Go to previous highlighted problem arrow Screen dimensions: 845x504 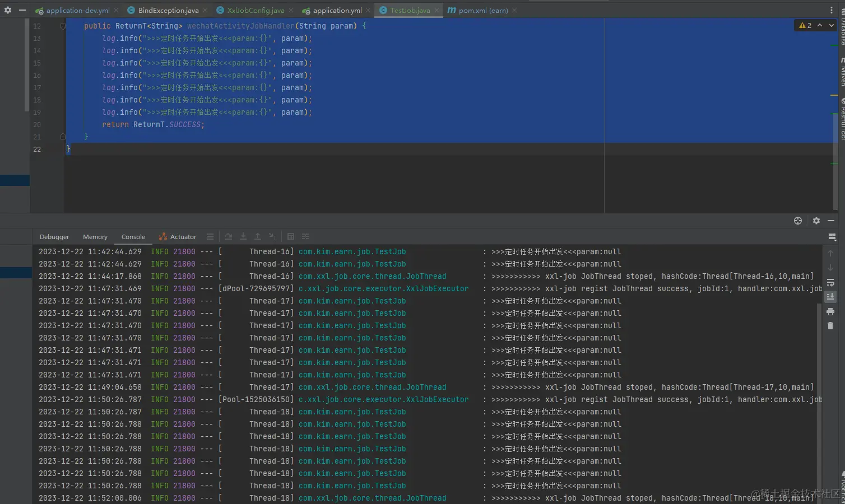pos(820,26)
